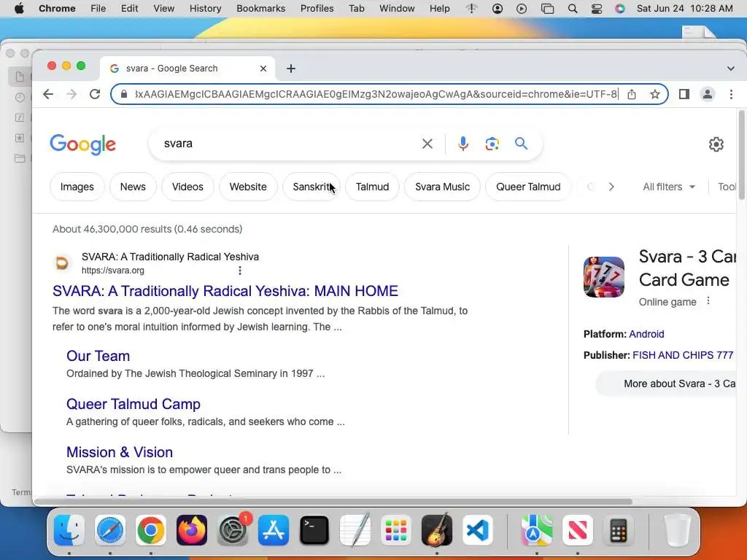Open the Trash in the dock
747x560 pixels.
(678, 530)
